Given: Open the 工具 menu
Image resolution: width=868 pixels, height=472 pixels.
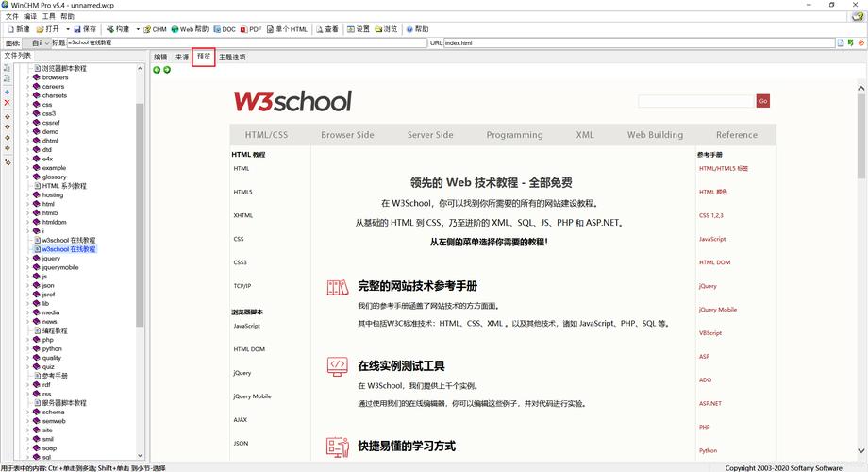Looking at the screenshot, I should tap(49, 16).
